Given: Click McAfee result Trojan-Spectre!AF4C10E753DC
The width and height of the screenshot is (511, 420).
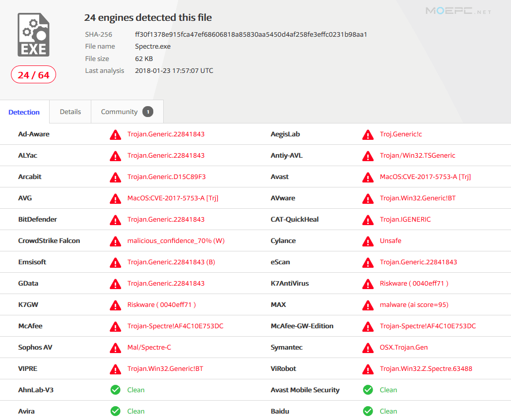Looking at the screenshot, I should [x=175, y=326].
